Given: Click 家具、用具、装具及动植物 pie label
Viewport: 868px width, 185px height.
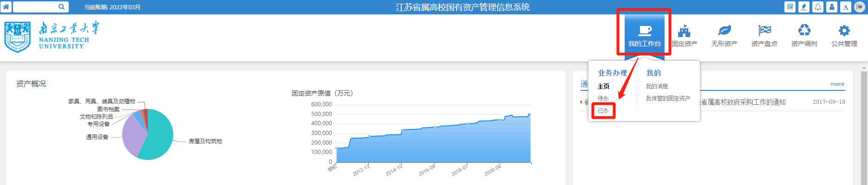Looking at the screenshot, I should point(102,101).
